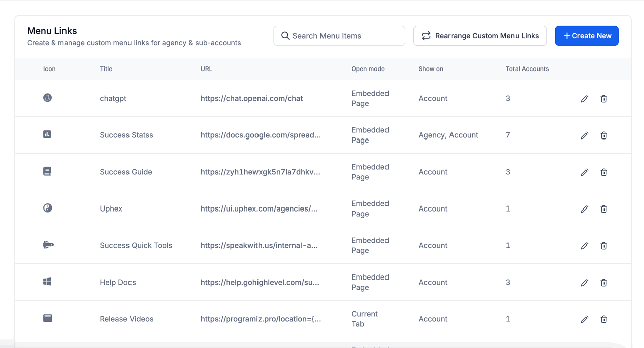This screenshot has width=644, height=348.
Task: Click the Icon column header
Action: [x=49, y=69]
